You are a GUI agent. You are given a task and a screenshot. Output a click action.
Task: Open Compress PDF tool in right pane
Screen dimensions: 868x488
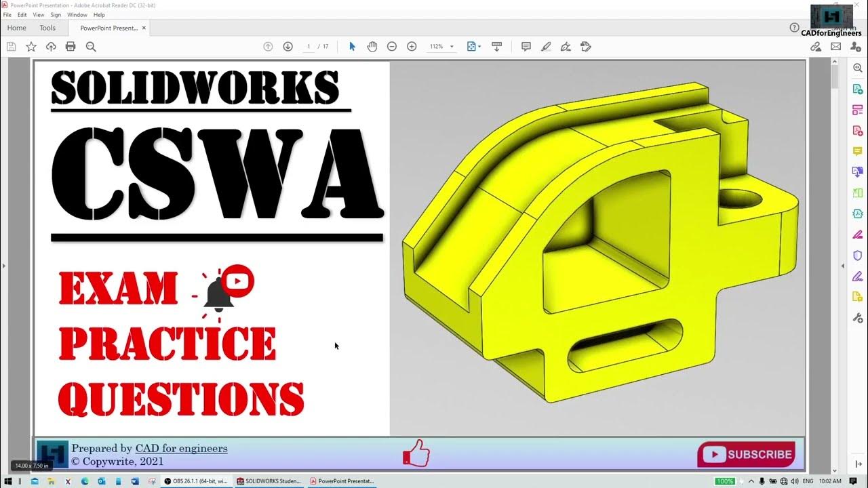[857, 213]
